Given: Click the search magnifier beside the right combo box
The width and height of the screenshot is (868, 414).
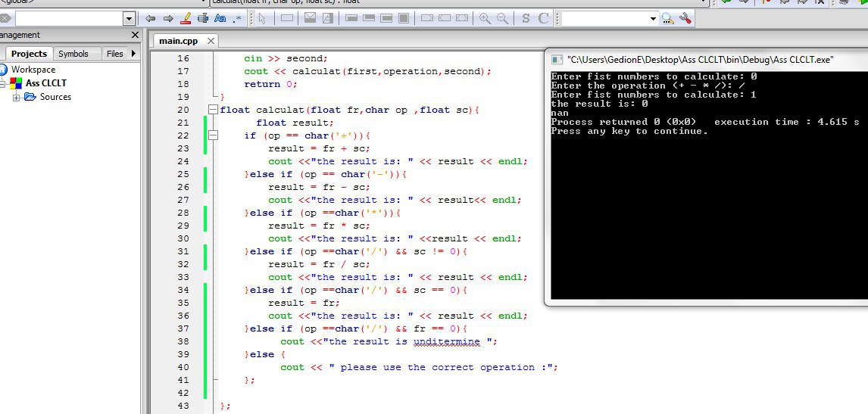Looking at the screenshot, I should coord(667,19).
